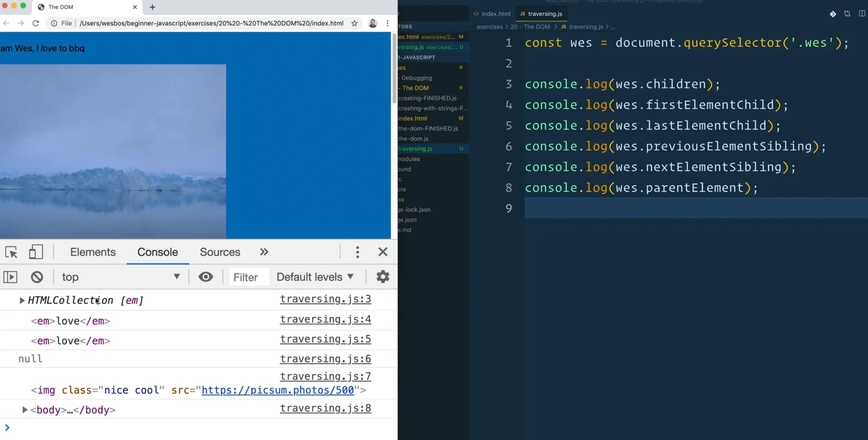Click the console Filter input field
The image size is (868, 440).
coord(249,277)
